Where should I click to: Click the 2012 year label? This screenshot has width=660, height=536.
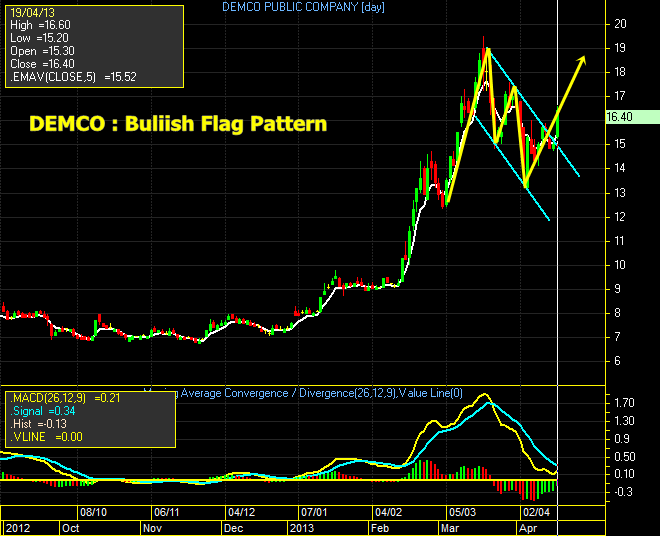coord(18,528)
